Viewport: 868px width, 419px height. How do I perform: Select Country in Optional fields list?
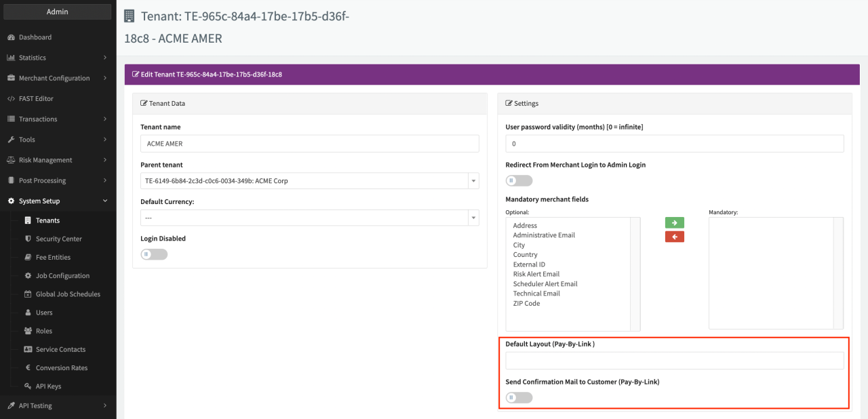click(526, 255)
